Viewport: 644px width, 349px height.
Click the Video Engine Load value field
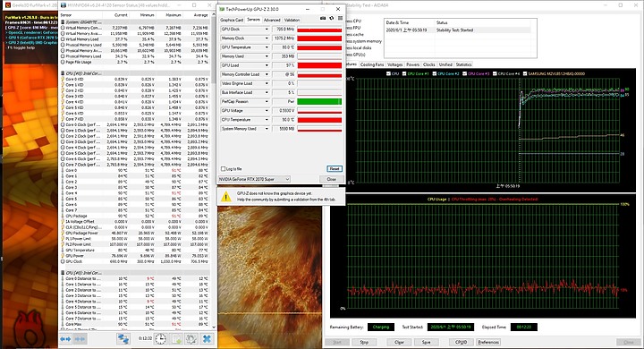(x=284, y=83)
